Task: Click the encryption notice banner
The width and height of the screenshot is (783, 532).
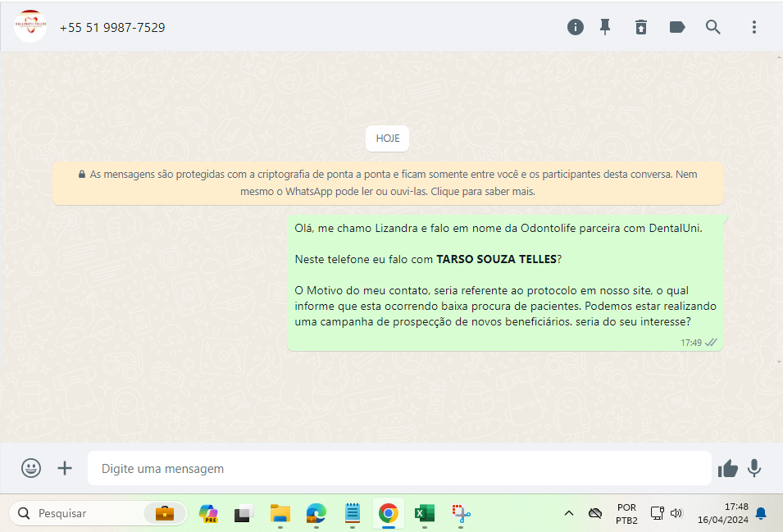Action: click(x=388, y=183)
